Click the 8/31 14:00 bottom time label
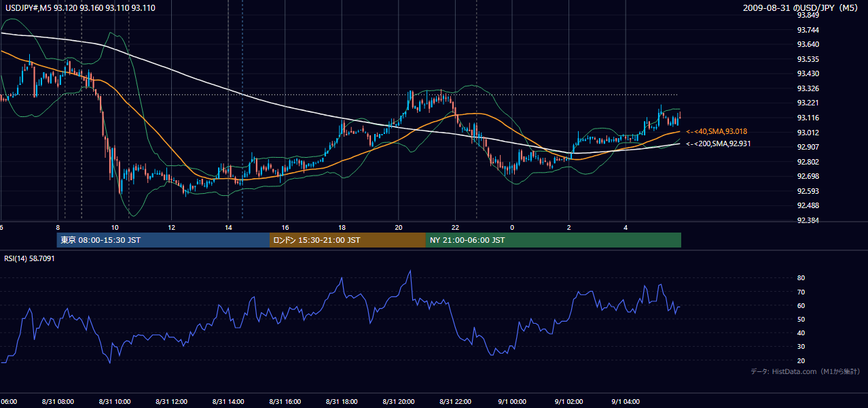This screenshot has height=408, width=868. 228,401
